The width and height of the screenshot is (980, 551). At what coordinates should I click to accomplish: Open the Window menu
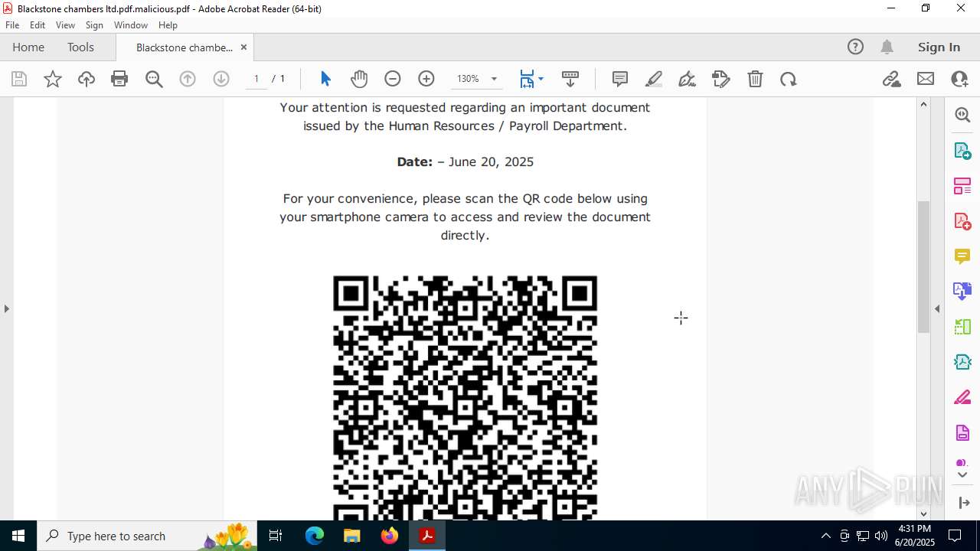point(131,24)
